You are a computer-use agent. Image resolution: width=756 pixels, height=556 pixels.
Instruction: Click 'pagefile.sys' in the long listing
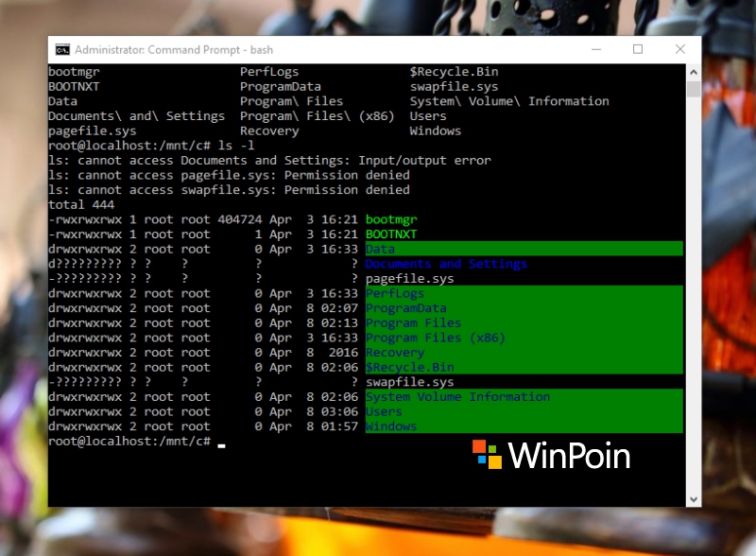[409, 279]
